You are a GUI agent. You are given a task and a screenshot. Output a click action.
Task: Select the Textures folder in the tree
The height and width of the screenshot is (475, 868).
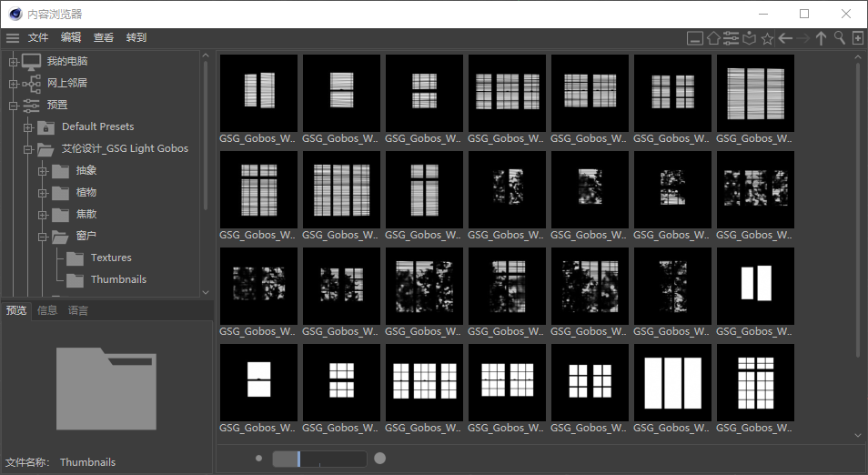coord(111,258)
